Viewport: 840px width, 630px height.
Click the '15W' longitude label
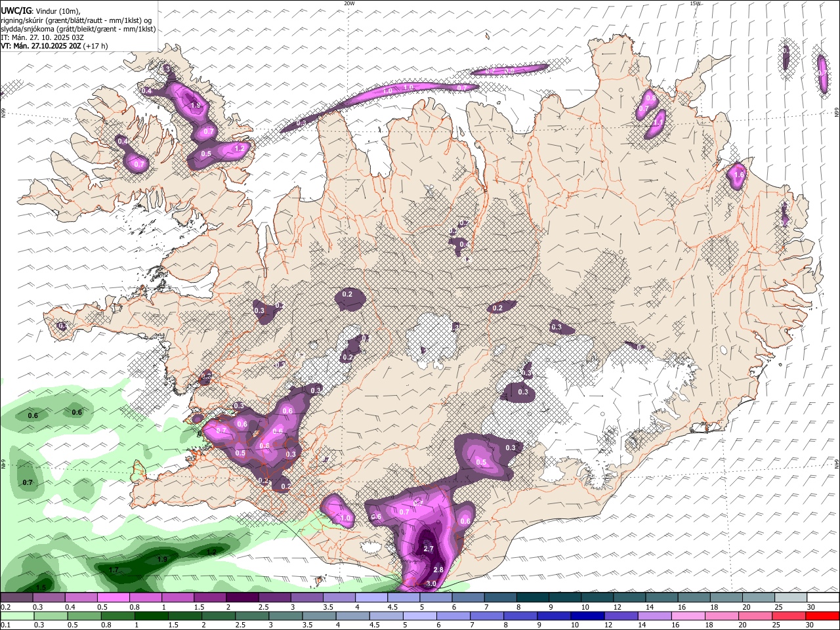coord(695,3)
